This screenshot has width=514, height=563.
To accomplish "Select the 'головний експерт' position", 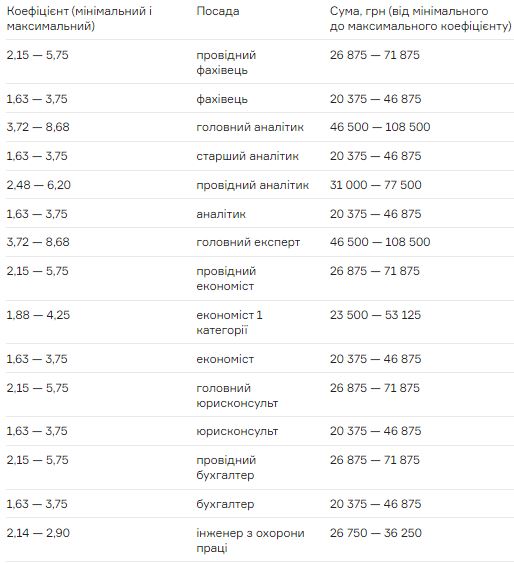I will click(x=248, y=242).
